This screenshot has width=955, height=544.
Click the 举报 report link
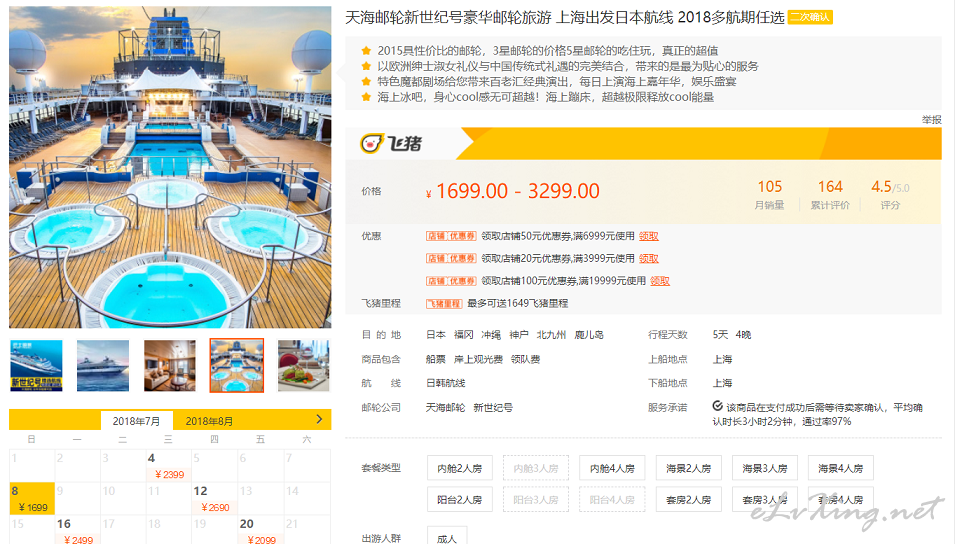(x=931, y=120)
